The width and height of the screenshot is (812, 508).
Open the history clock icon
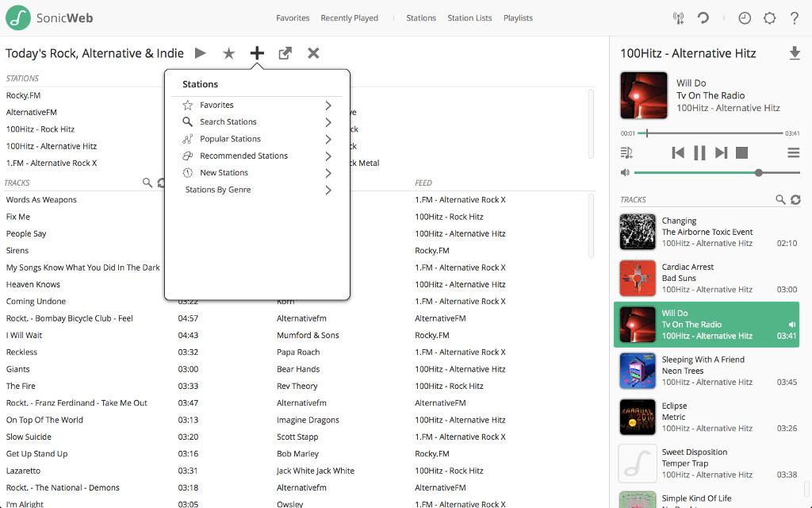point(744,17)
